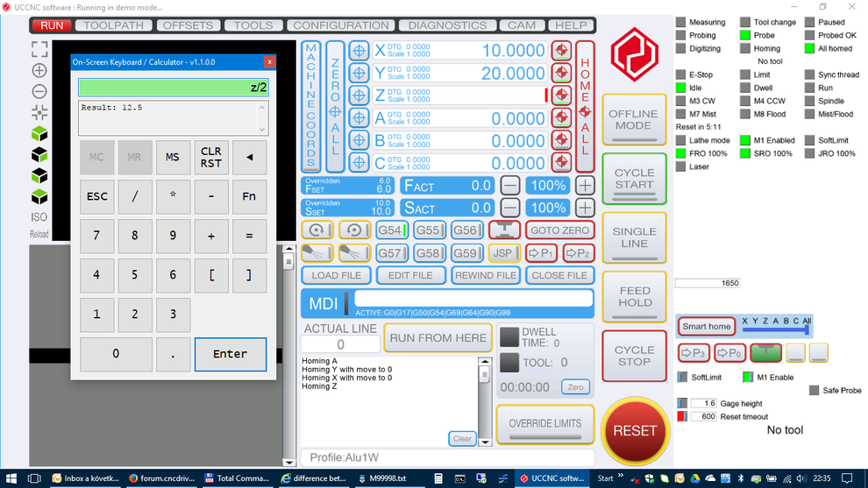Toggle the Safe Probe checkbox
Image resolution: width=868 pixels, height=488 pixels.
coord(815,391)
